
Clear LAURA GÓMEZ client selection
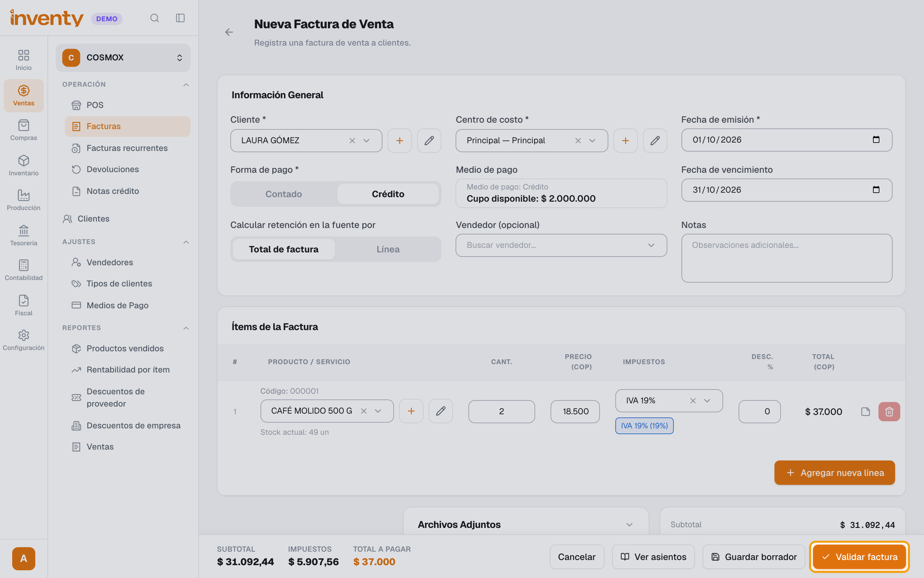pos(352,141)
